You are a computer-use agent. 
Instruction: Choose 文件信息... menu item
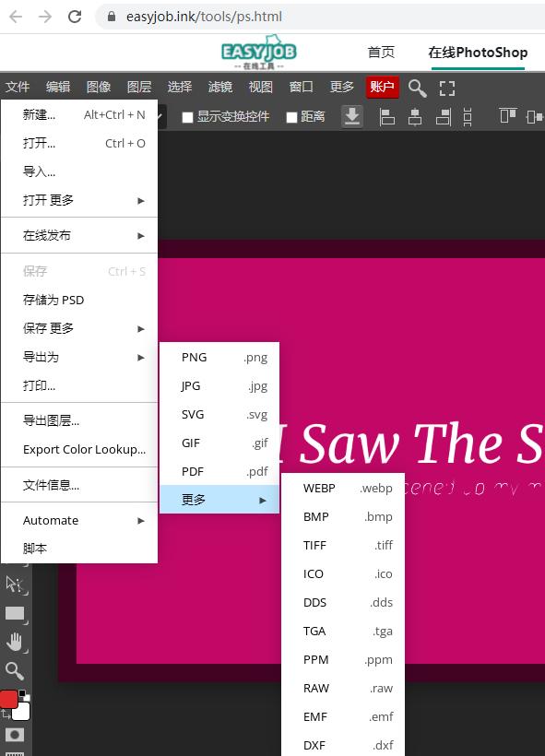(79, 485)
